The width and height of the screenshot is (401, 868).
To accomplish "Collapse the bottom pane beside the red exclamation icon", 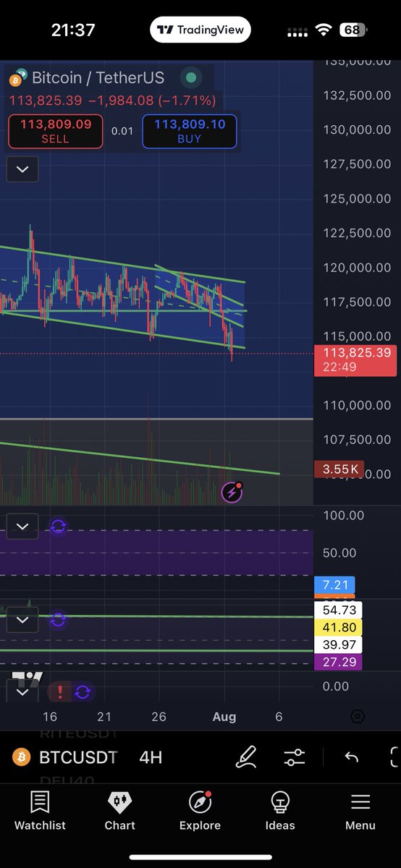I will click(x=22, y=692).
